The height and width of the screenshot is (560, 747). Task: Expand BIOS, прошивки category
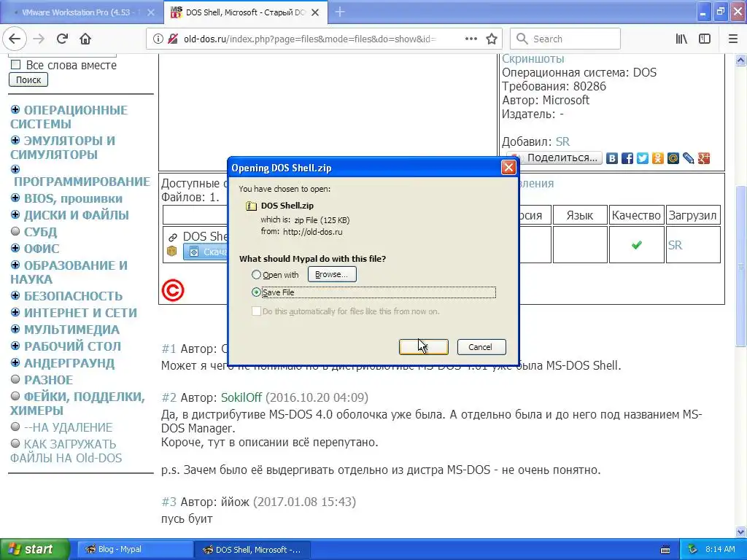[x=15, y=198]
